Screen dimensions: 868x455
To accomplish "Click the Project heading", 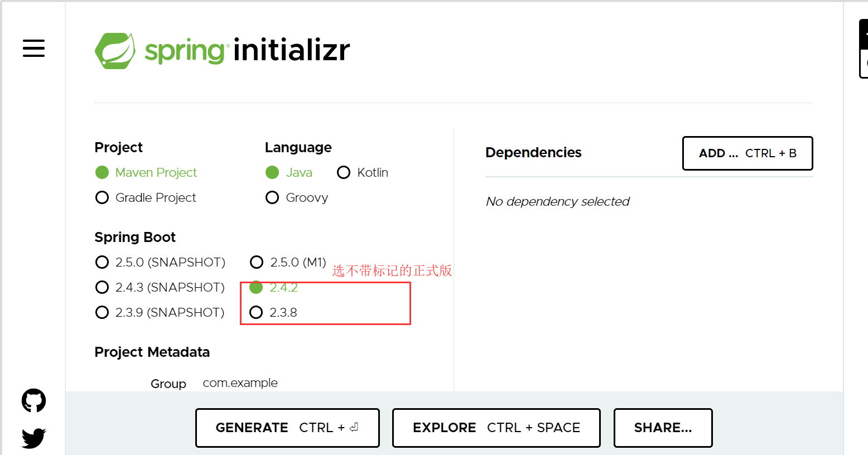I will (x=119, y=147).
